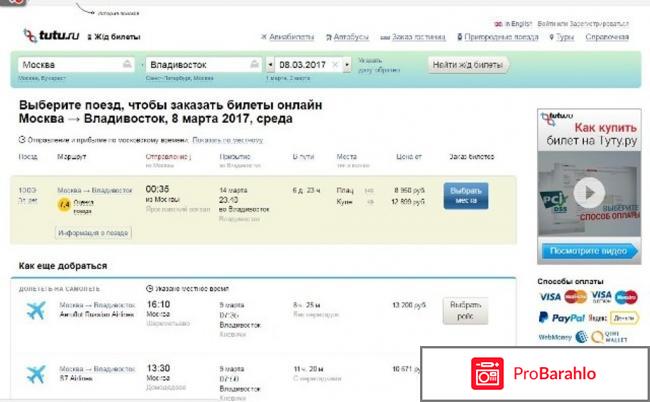
Task: Sort by the Отправление column header
Action: coord(168,157)
